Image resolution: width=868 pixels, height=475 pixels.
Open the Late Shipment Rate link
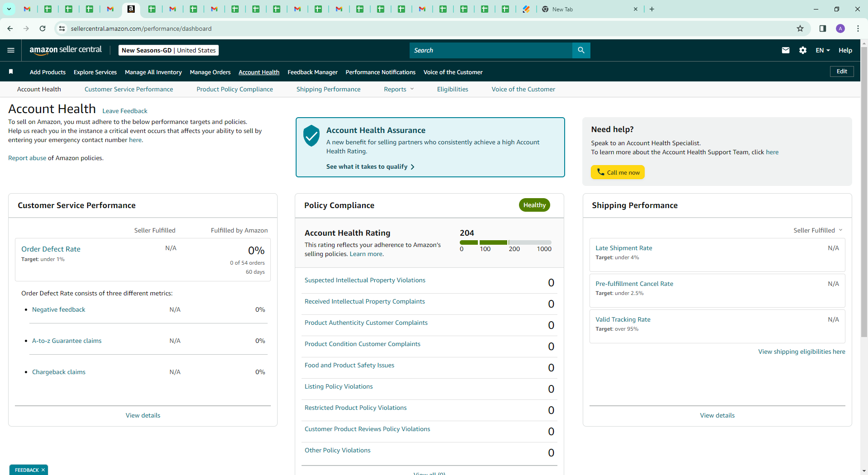click(624, 248)
